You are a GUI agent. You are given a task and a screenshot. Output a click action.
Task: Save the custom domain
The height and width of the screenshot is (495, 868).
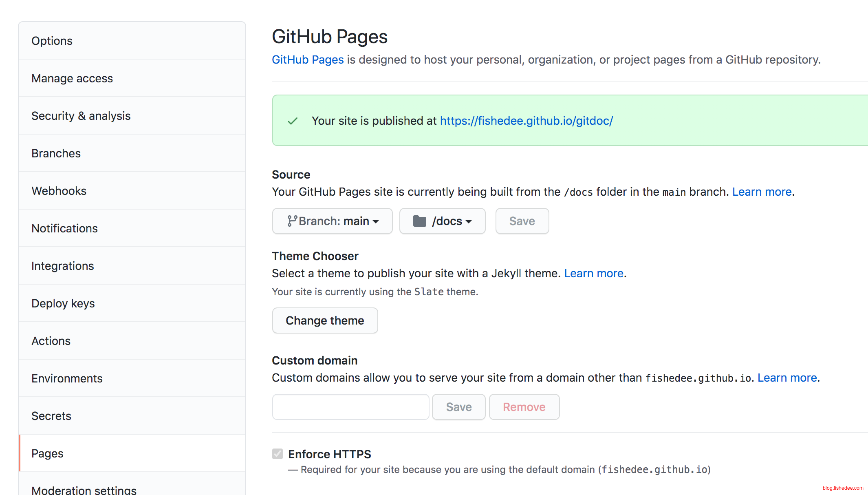coord(459,407)
